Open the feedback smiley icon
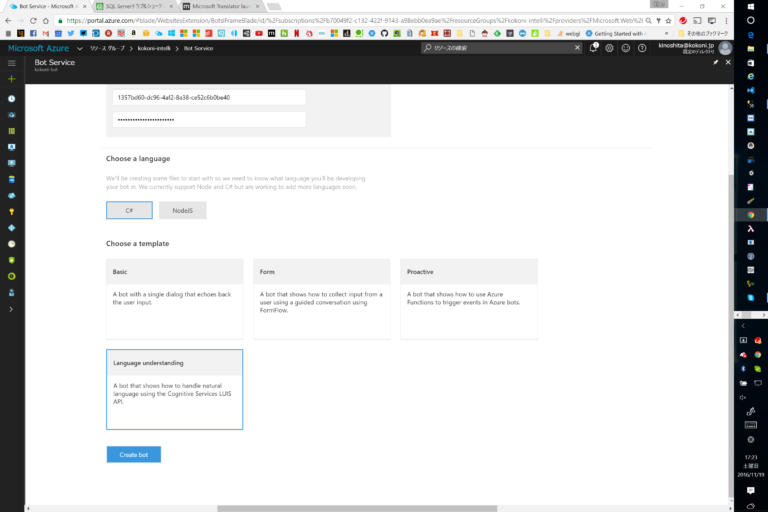 (x=625, y=48)
